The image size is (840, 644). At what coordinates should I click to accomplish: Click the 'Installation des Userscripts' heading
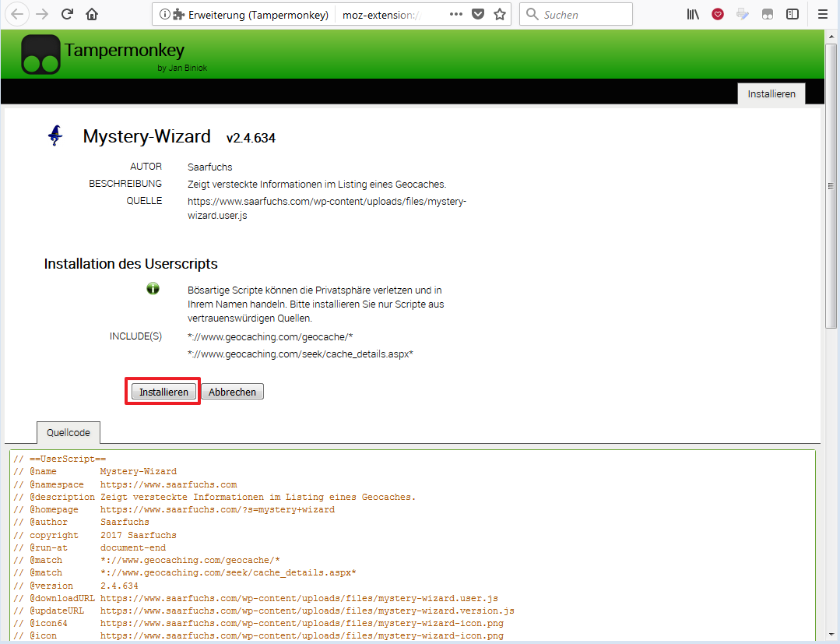point(131,264)
